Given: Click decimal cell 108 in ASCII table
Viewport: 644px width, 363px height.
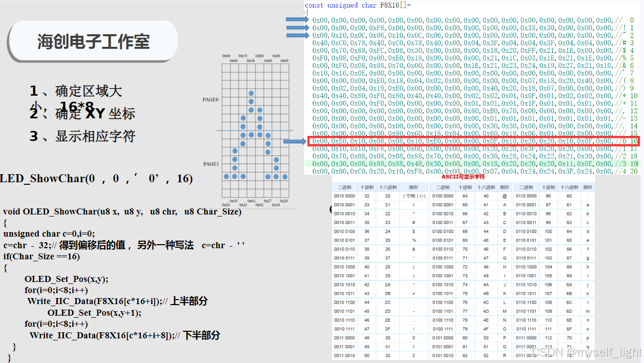Looking at the screenshot, I should tap(548, 302).
